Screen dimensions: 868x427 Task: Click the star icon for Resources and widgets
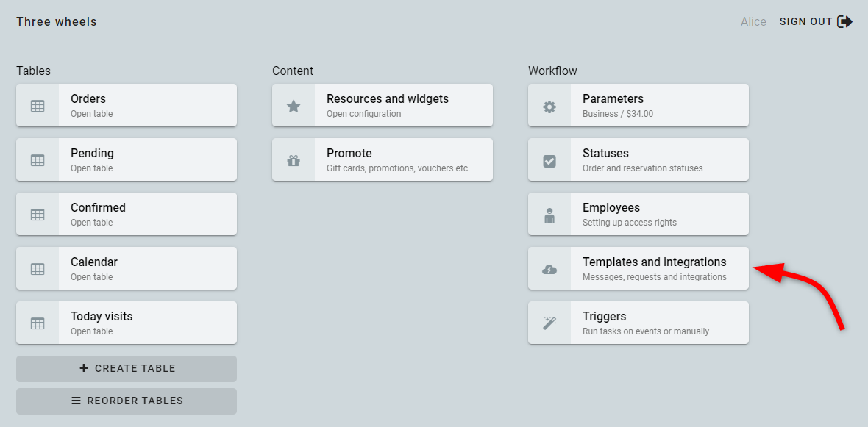click(x=294, y=106)
